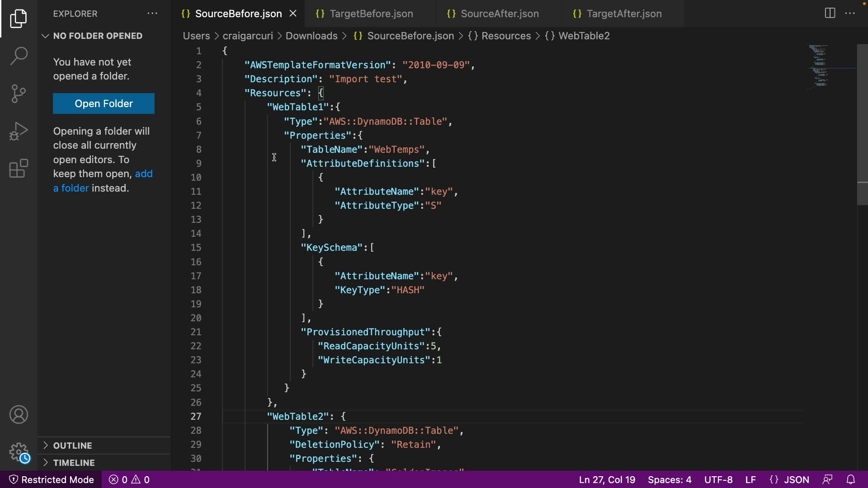Expand the OUTLINE section
The image size is (868, 488).
coord(72,446)
